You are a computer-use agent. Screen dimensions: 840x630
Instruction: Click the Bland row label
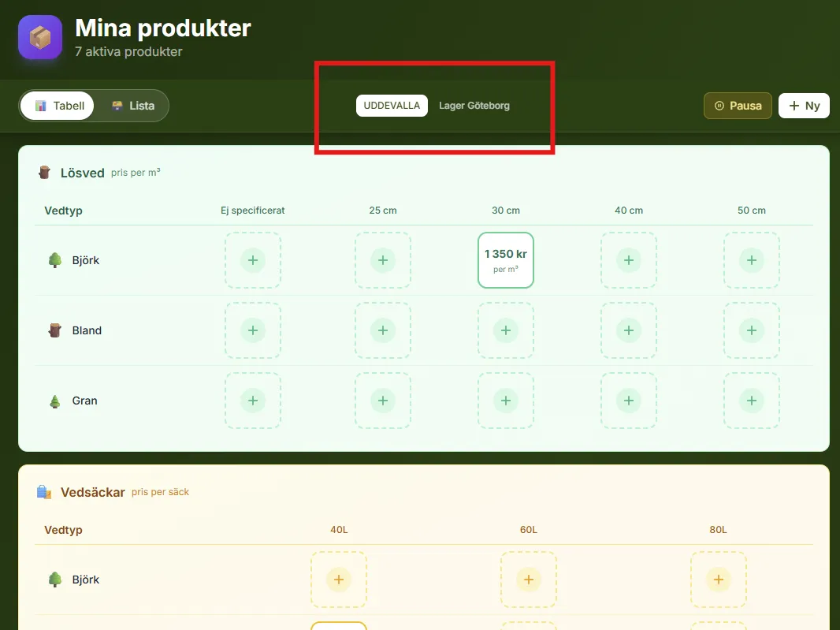[87, 330]
